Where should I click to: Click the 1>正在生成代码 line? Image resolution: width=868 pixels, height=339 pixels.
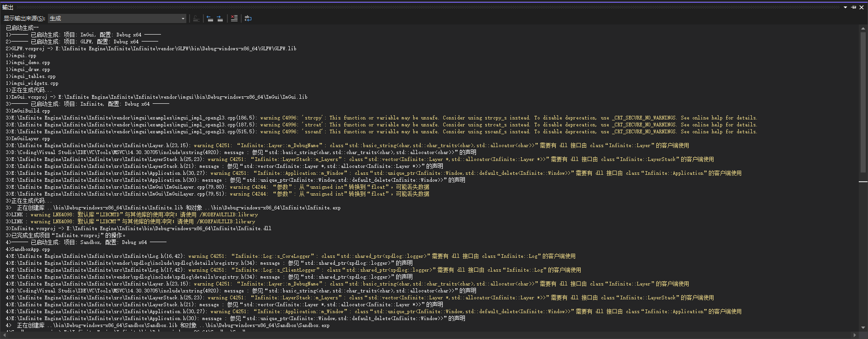pos(29,90)
